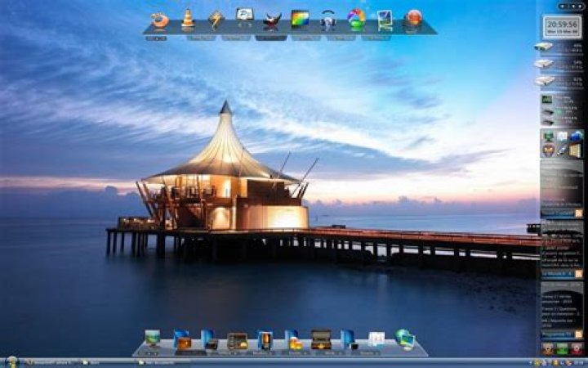Click the clock gadget showing 20:59:56
This screenshot has width=588, height=368.
pyautogui.click(x=562, y=27)
